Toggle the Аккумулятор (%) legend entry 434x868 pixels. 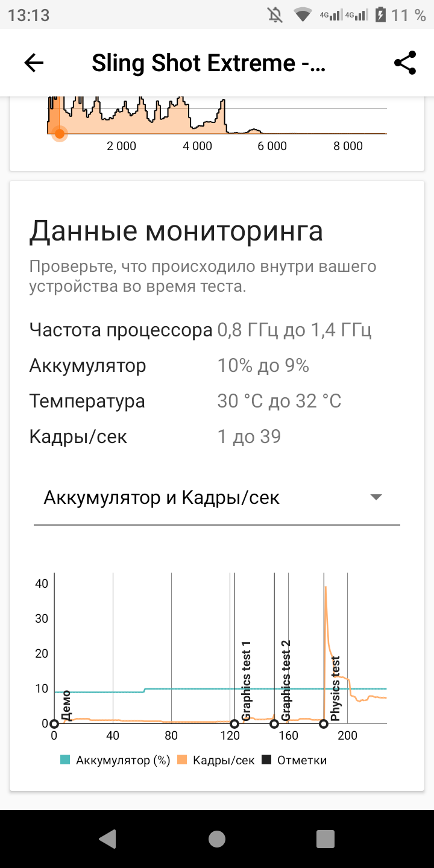tap(115, 760)
